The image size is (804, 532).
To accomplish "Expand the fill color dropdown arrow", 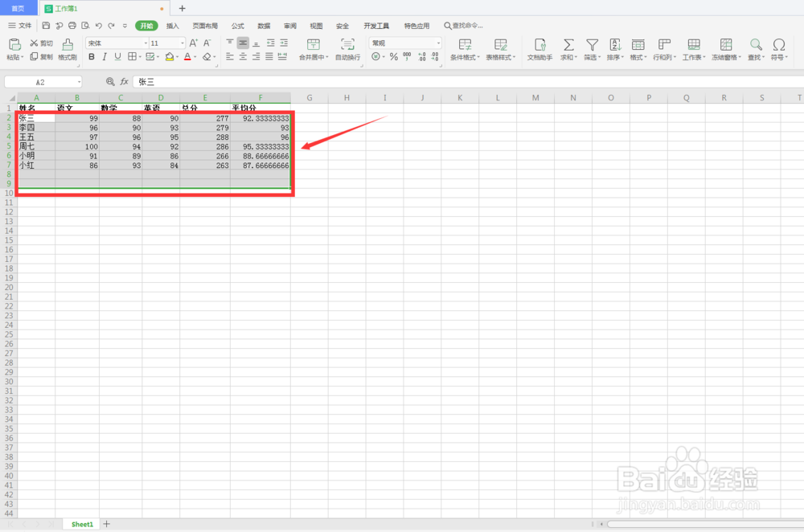I will pyautogui.click(x=177, y=57).
